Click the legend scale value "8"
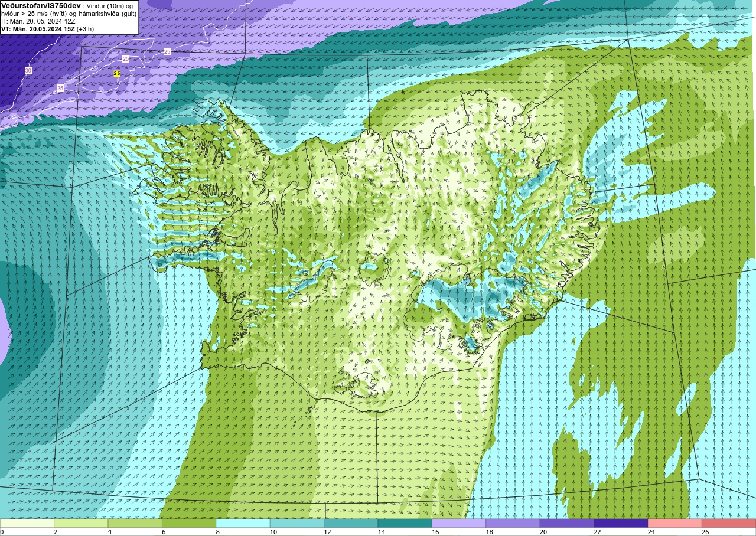The width and height of the screenshot is (756, 536). [218, 532]
